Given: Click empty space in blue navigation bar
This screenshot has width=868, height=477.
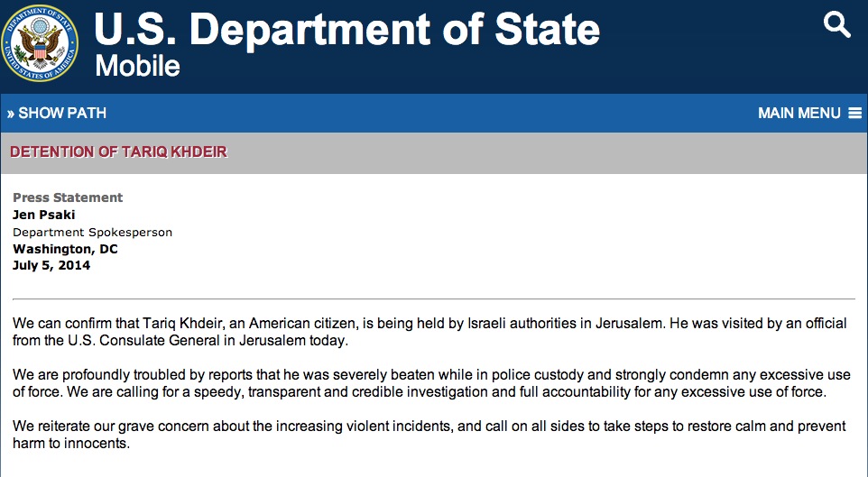Looking at the screenshot, I should click(x=432, y=113).
